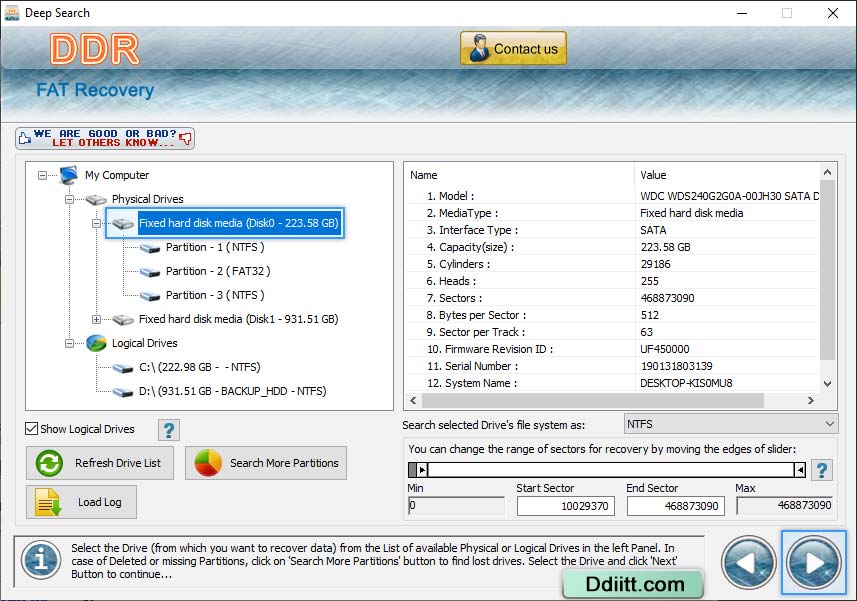Click the Contact us button
The width and height of the screenshot is (857, 601).
[513, 49]
